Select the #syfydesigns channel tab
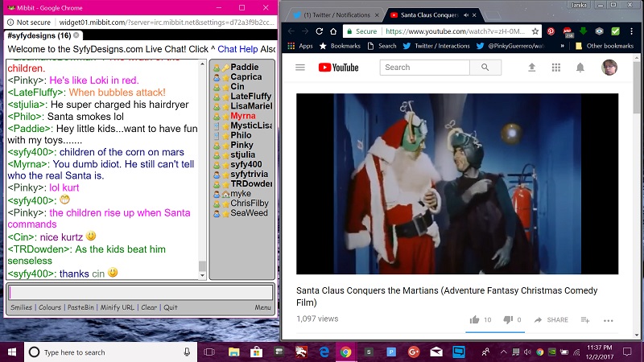Image resolution: width=644 pixels, height=362 pixels. (39, 35)
